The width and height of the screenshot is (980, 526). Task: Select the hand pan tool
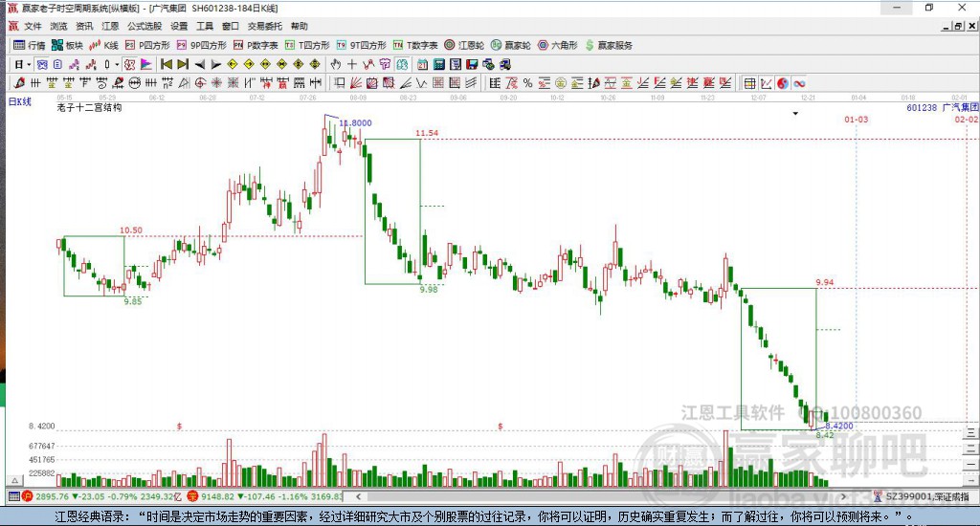(336, 64)
